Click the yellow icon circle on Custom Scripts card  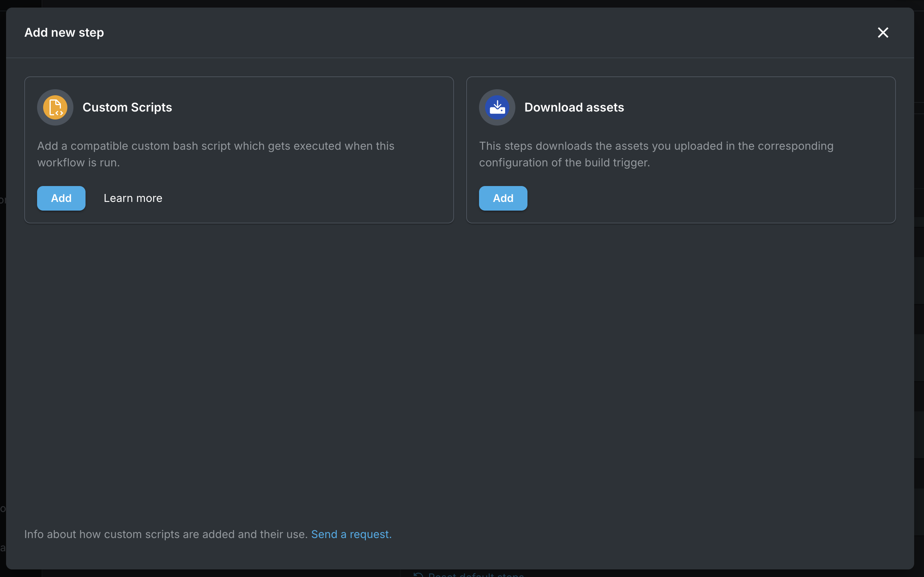54,107
